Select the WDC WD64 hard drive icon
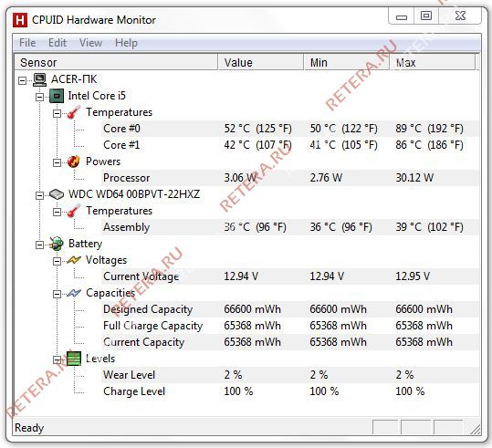This screenshot has height=448, width=492. tap(57, 194)
